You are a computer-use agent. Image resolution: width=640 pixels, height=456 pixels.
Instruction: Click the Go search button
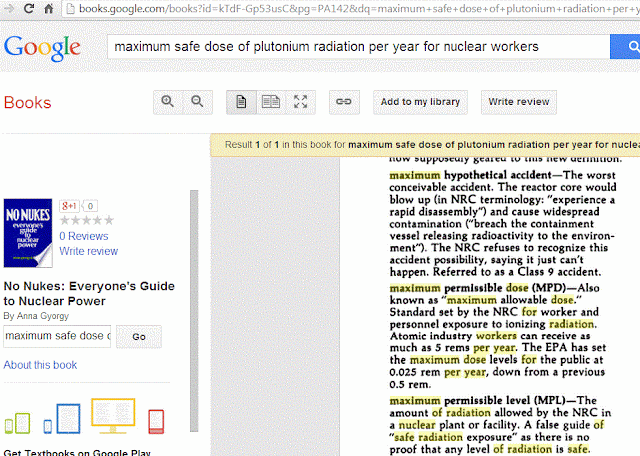139,337
